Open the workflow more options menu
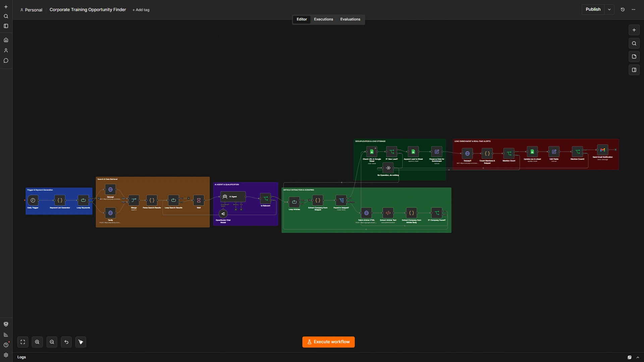 click(633, 9)
